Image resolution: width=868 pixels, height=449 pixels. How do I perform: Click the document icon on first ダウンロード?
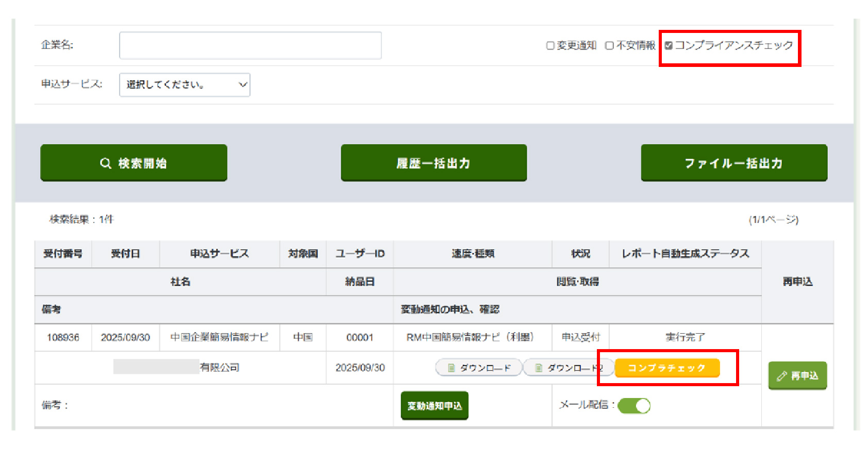click(x=451, y=368)
